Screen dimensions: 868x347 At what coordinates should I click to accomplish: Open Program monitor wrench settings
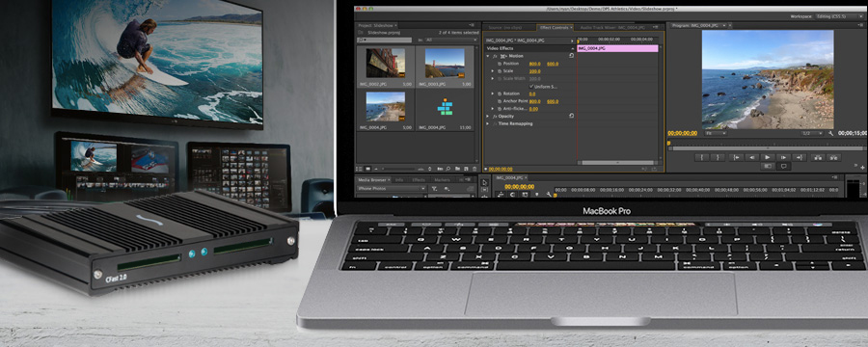pyautogui.click(x=831, y=133)
